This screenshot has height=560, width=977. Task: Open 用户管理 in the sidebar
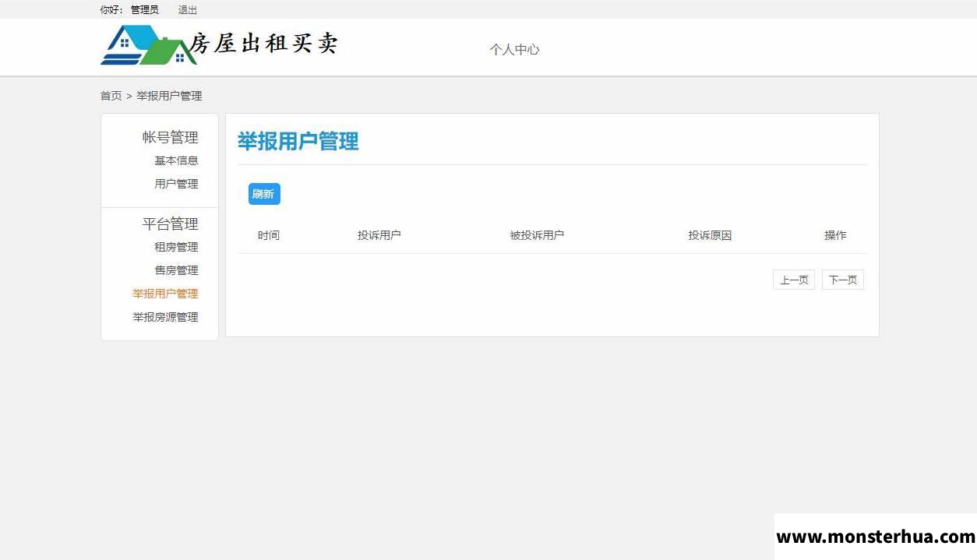176,184
